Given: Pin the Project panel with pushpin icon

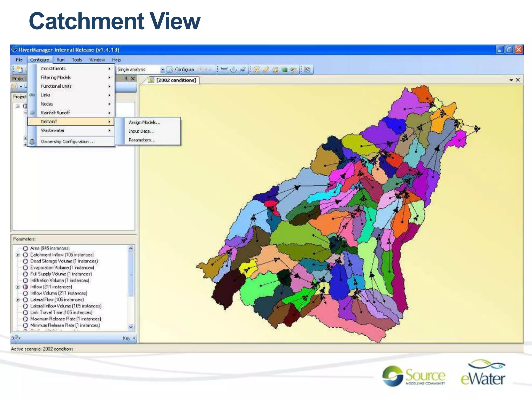Looking at the screenshot, I should point(126,78).
